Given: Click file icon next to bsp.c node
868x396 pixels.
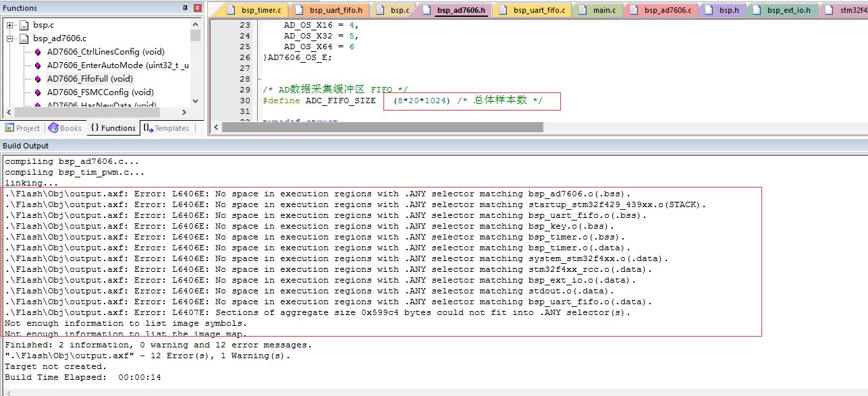Looking at the screenshot, I should [24, 25].
